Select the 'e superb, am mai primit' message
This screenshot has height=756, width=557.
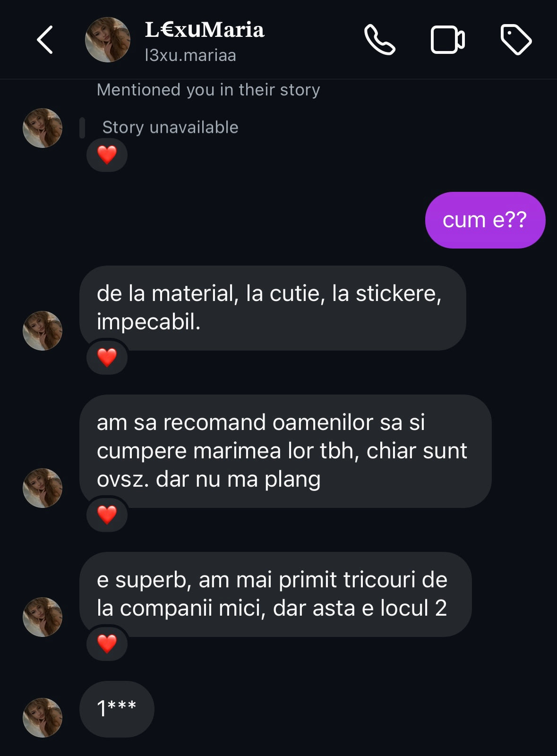pos(275,594)
